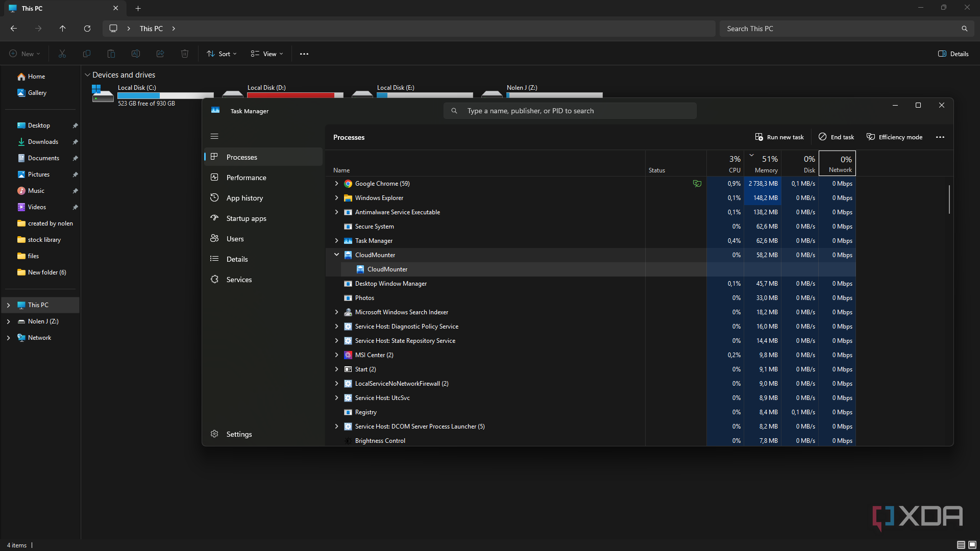Click the End task button

pyautogui.click(x=836, y=137)
